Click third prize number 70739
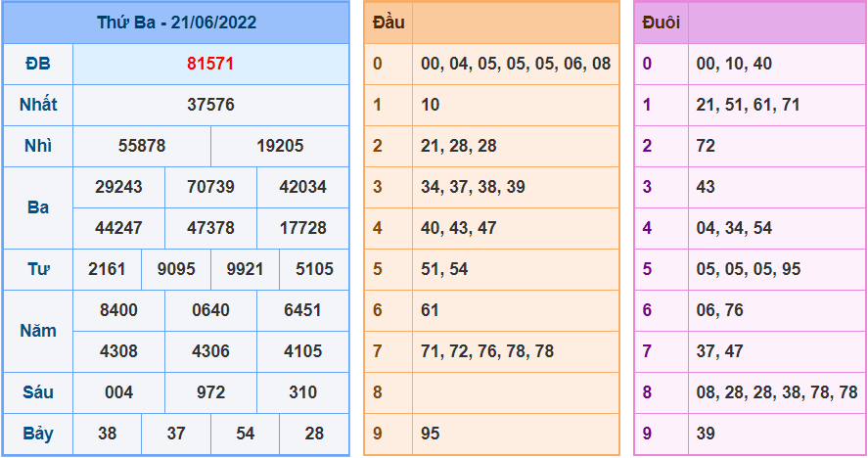The height and width of the screenshot is (458, 868). point(210,187)
